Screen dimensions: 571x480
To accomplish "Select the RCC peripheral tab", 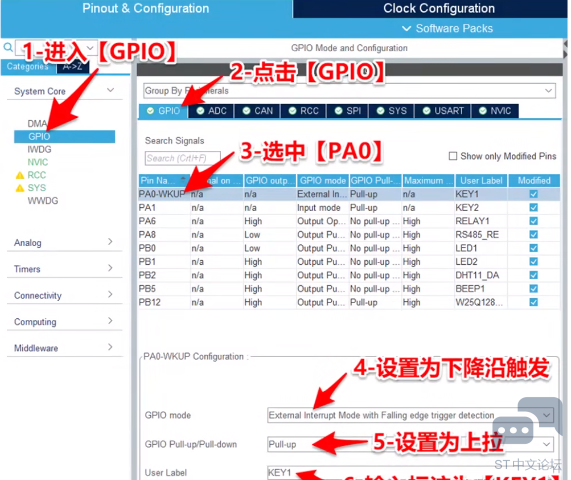I will click(303, 111).
